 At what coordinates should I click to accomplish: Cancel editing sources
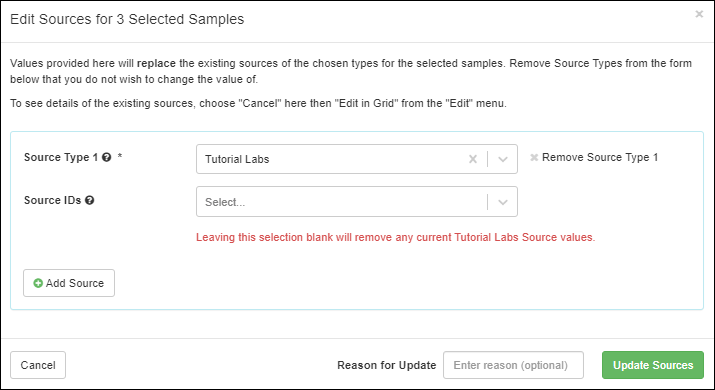38,365
